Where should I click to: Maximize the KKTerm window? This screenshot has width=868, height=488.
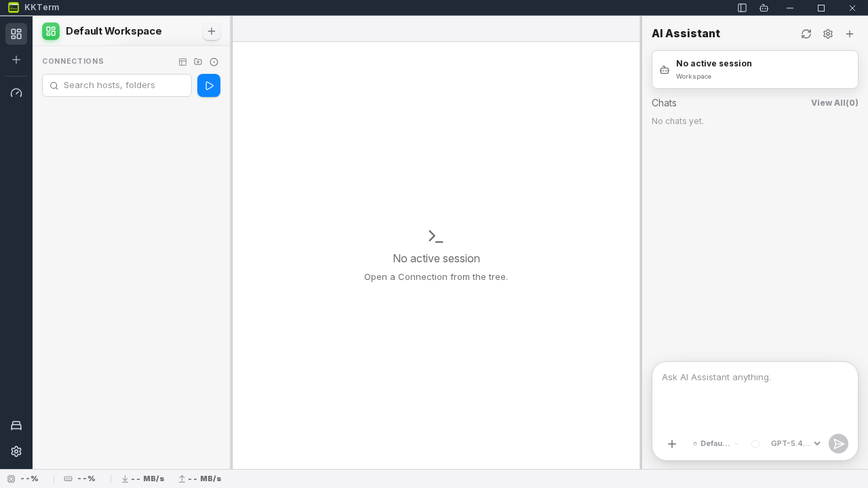pos(821,8)
